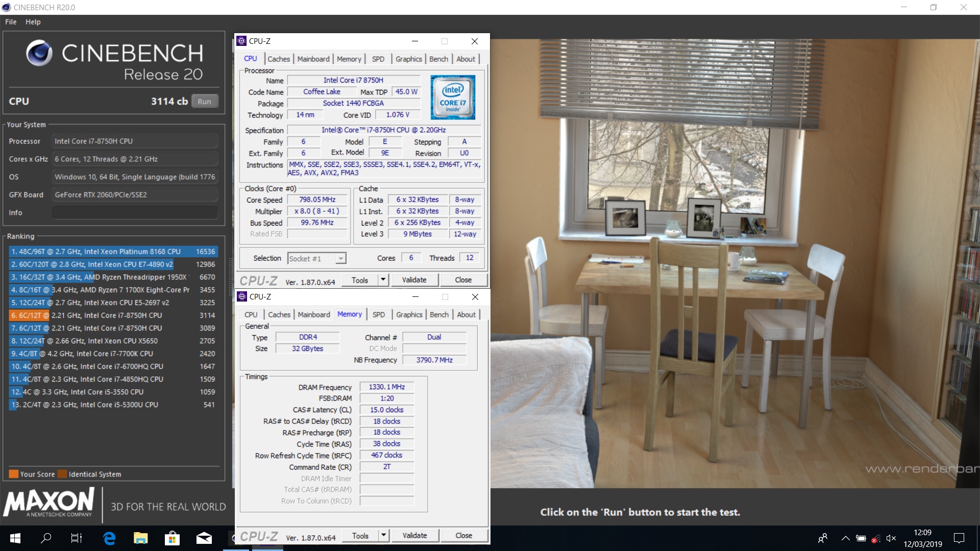Viewport: 980px width, 551px height.
Task: Open People icon in system tray
Action: tap(823, 538)
